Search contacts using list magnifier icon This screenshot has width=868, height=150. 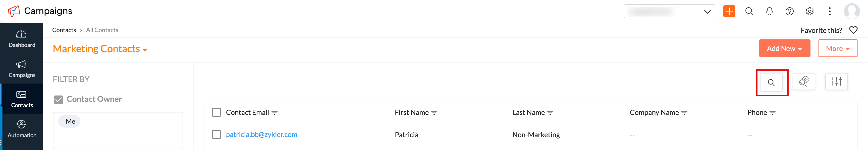771,82
